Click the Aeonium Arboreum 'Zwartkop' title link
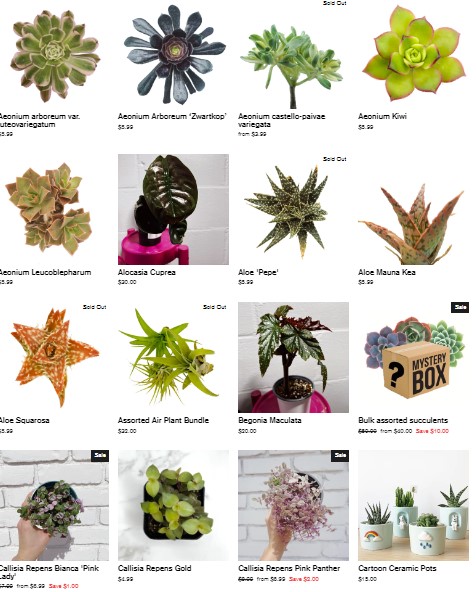The width and height of the screenshot is (476, 592). (172, 116)
